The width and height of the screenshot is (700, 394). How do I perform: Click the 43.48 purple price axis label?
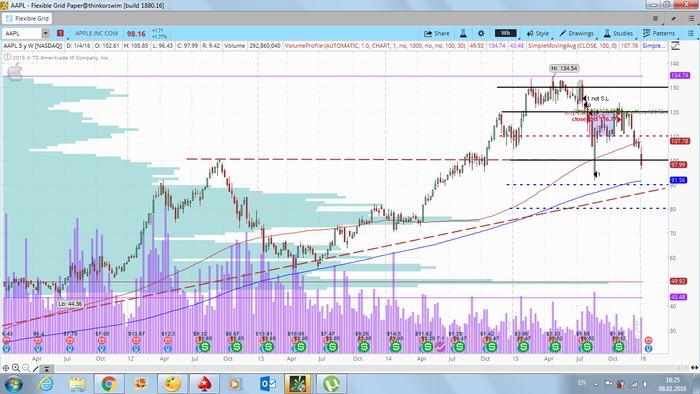678,297
